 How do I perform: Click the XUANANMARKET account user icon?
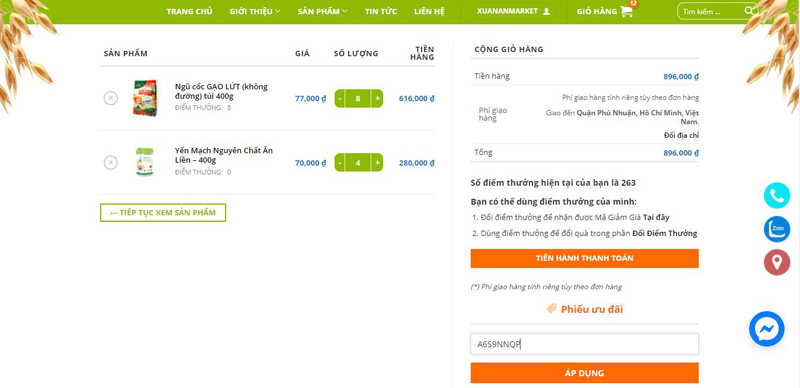coord(546,11)
